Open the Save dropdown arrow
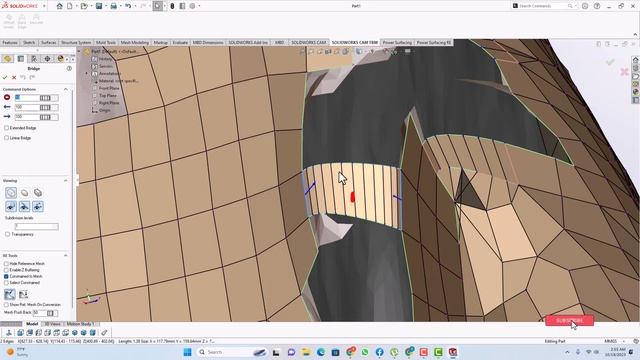 coord(105,6)
